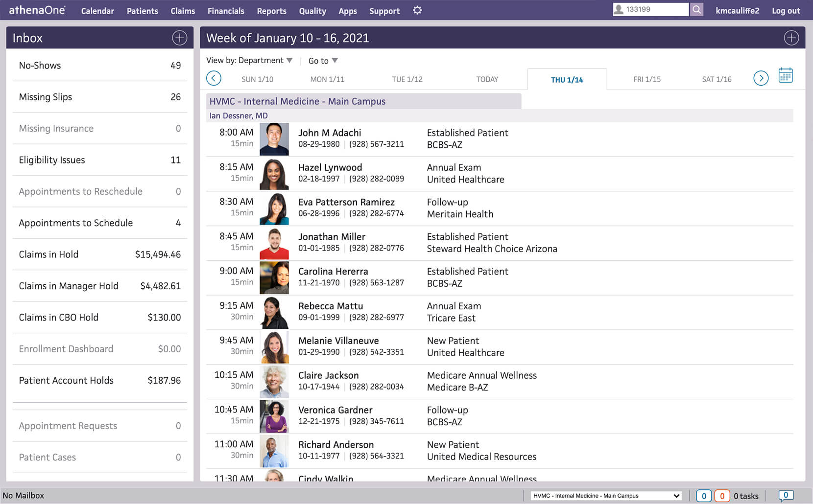The width and height of the screenshot is (813, 504).
Task: Open the message bubble icon in status bar
Action: [x=786, y=495]
